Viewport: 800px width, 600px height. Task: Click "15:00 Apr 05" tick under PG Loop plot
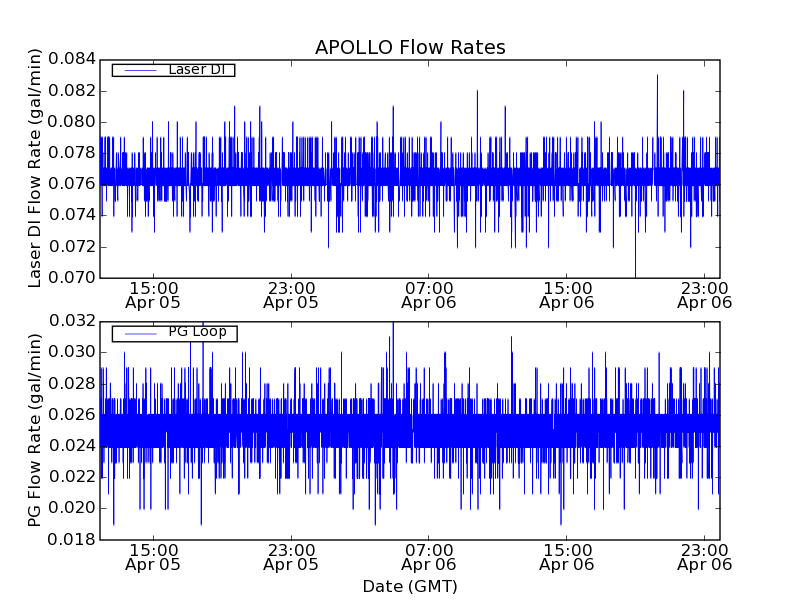tap(153, 558)
